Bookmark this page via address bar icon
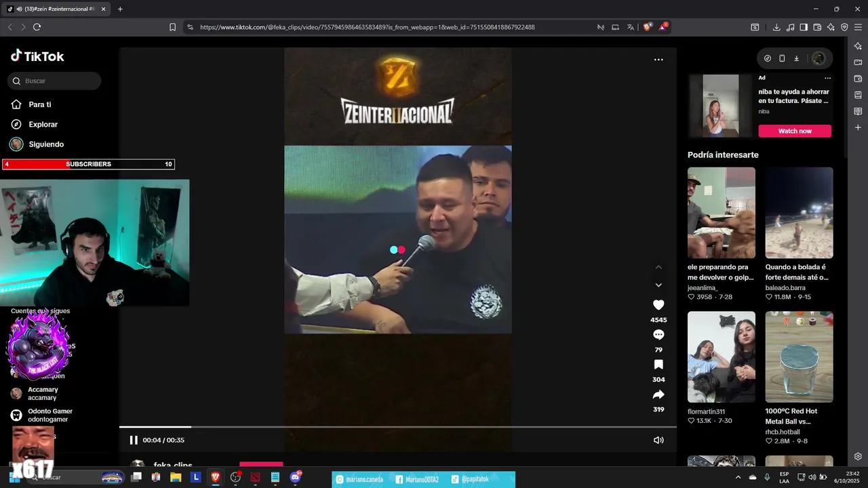Image resolution: width=868 pixels, height=488 pixels. point(172,27)
